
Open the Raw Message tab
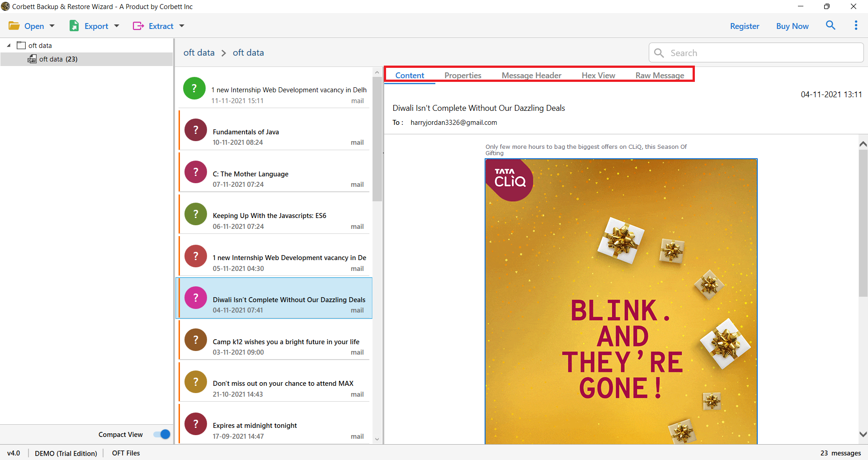point(660,76)
